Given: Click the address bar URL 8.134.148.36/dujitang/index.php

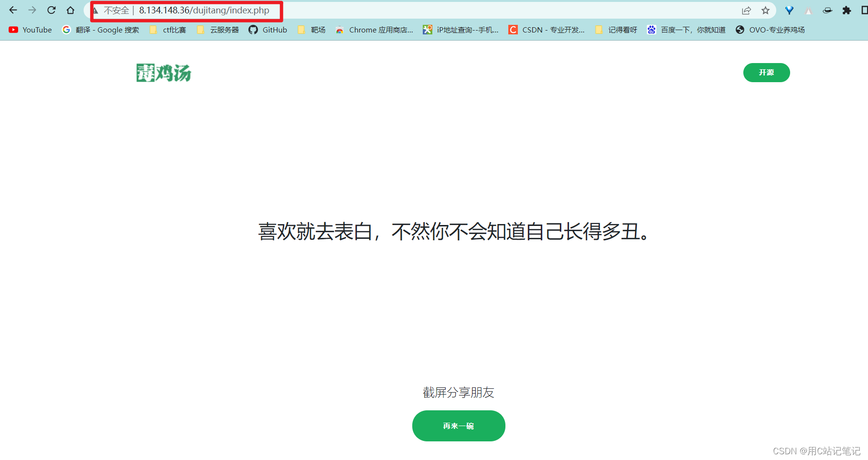Looking at the screenshot, I should [204, 11].
